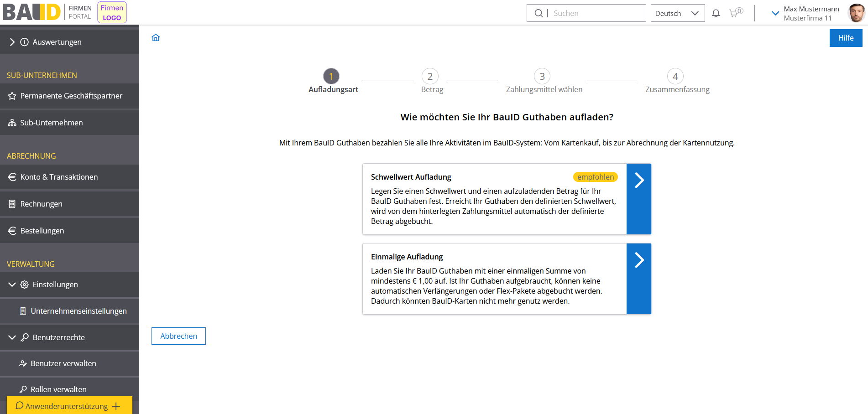The height and width of the screenshot is (414, 868).
Task: Click the Benutzerrechte label in sidebar
Action: point(59,337)
